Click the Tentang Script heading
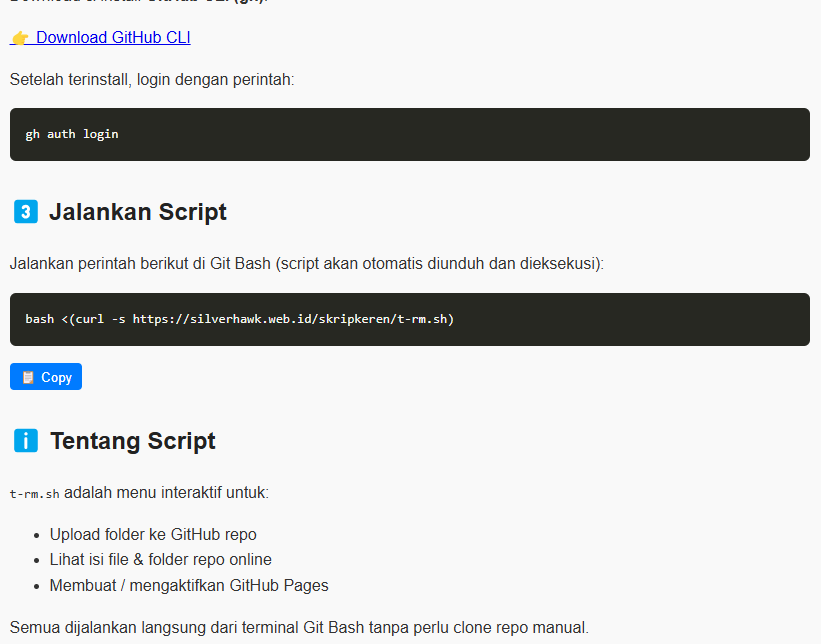821x644 pixels. (133, 441)
